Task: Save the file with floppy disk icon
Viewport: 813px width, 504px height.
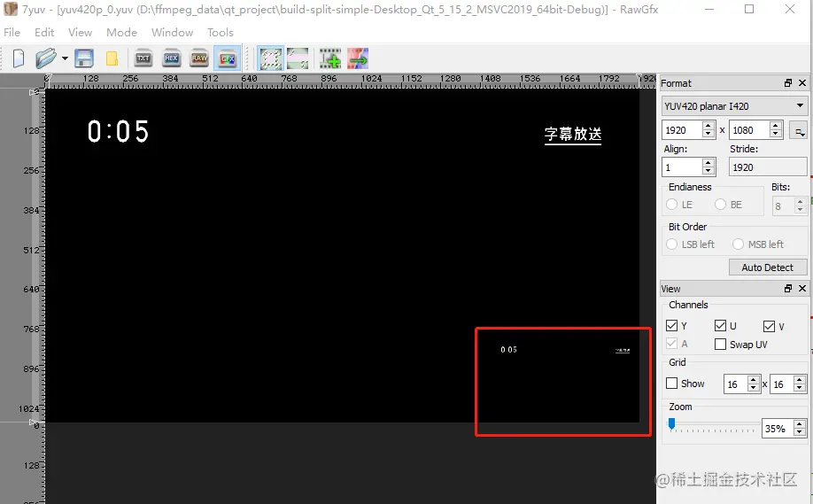Action: pos(84,58)
